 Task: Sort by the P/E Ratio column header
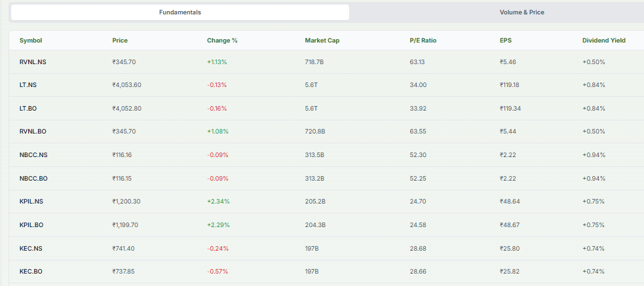[423, 40]
